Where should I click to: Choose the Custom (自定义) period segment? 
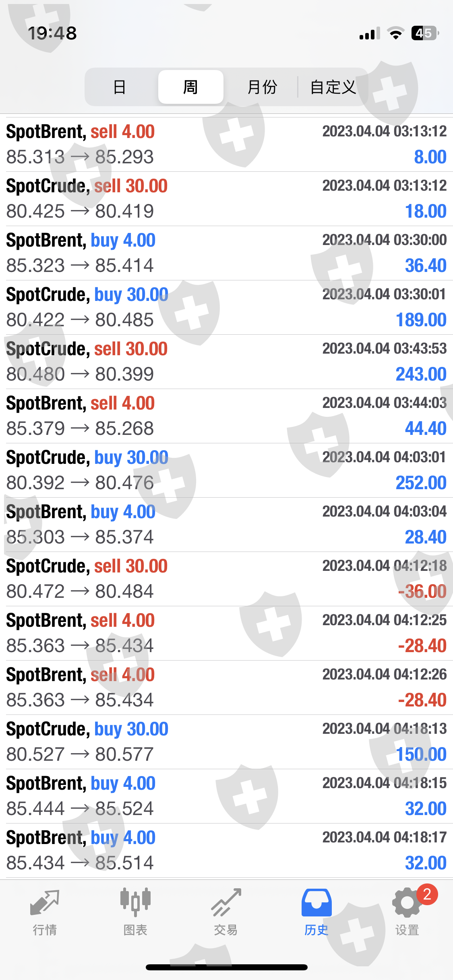[x=333, y=87]
